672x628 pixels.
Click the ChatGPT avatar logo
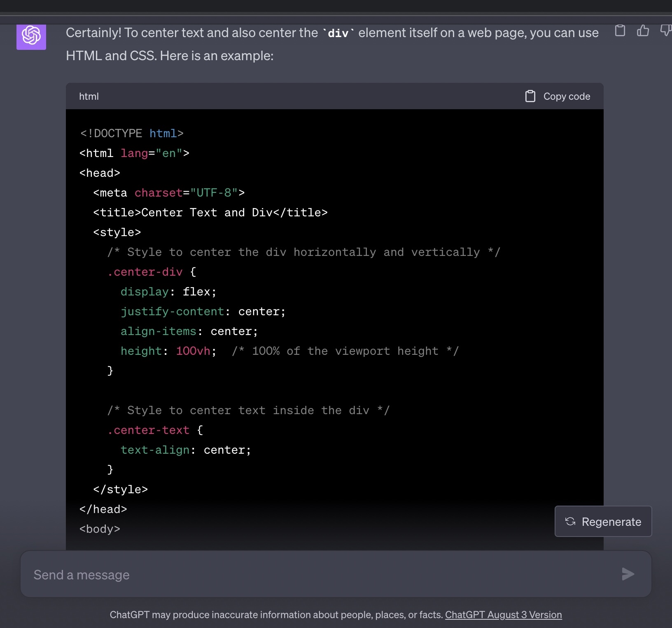(31, 35)
